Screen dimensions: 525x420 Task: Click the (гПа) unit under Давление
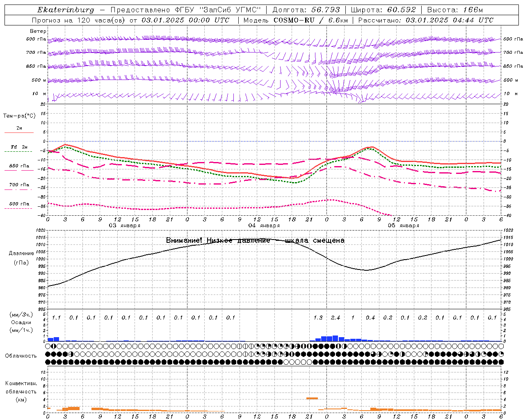21,263
